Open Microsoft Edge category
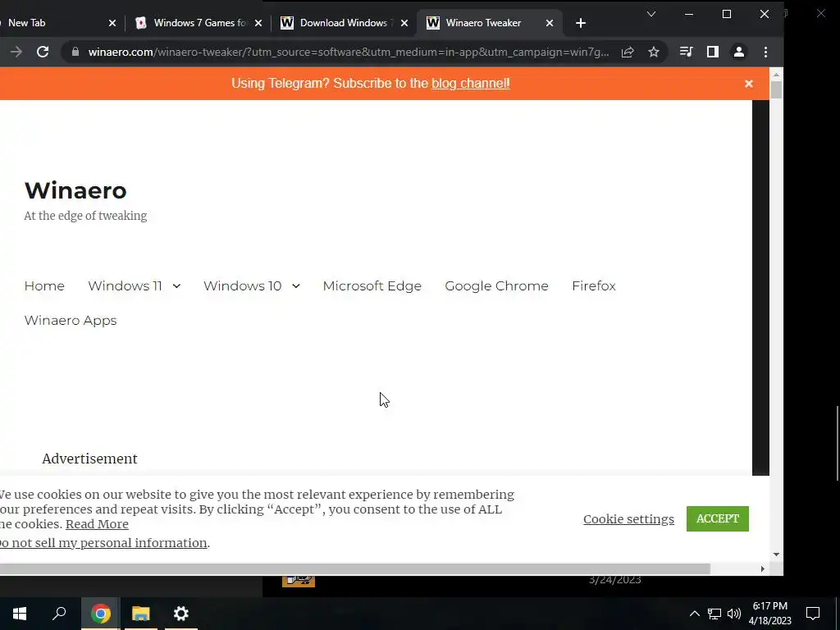The width and height of the screenshot is (840, 630). 372,285
